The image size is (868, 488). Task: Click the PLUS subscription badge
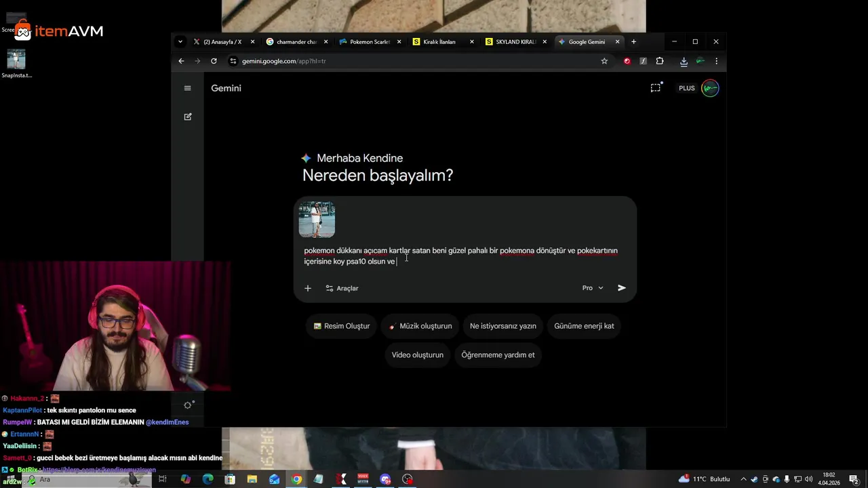[687, 88]
